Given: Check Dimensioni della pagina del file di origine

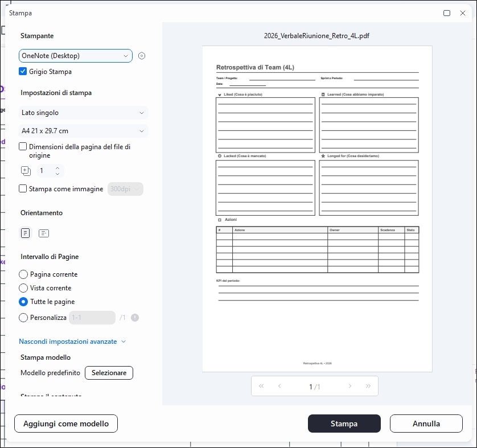Looking at the screenshot, I should (23, 147).
